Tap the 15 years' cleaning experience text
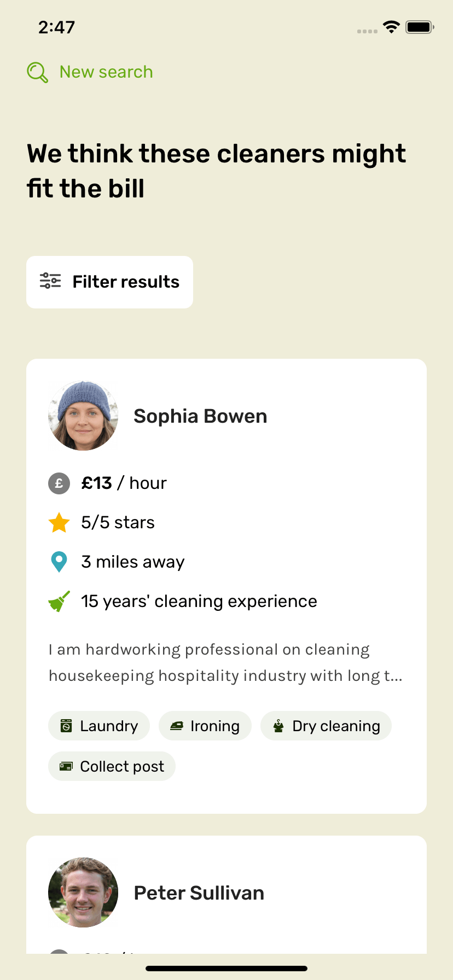 [x=199, y=602]
